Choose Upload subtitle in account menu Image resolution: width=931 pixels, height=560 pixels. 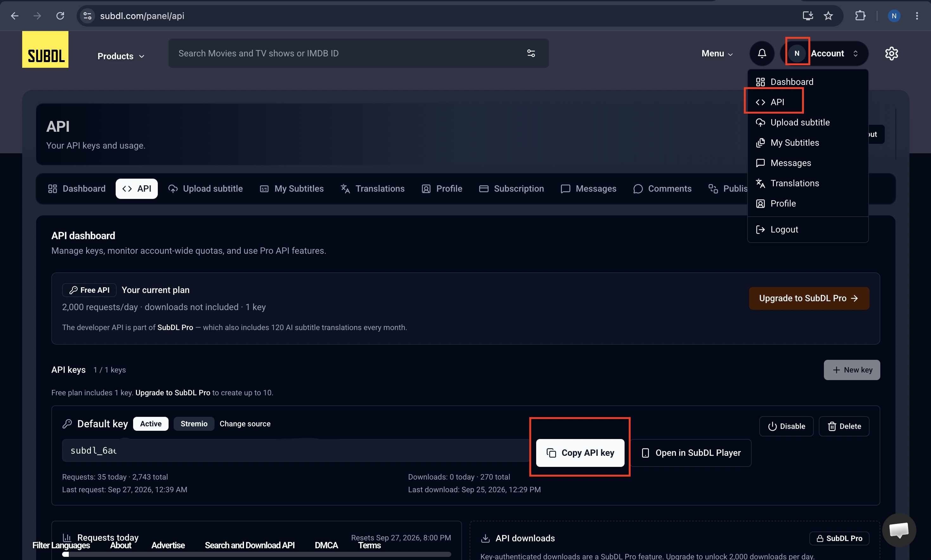pos(807,123)
